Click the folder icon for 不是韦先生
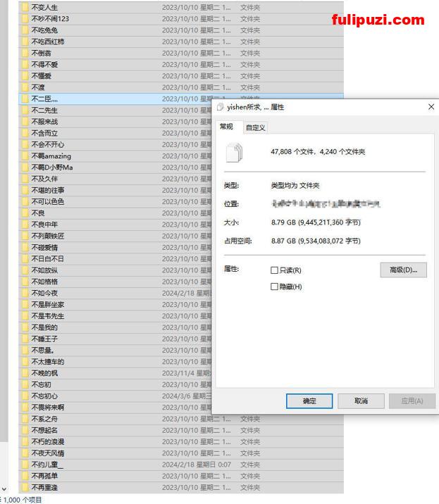Image resolution: width=439 pixels, height=504 pixels. tap(25, 316)
